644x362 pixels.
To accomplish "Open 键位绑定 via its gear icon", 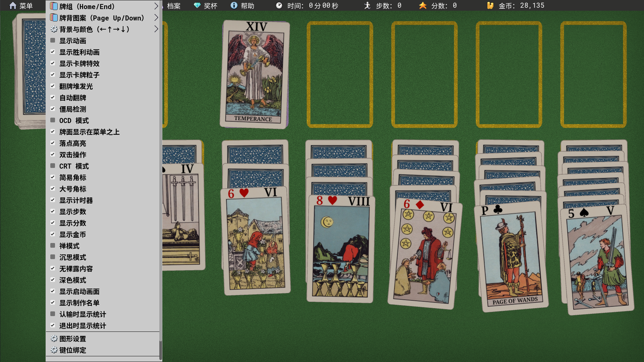I will click(54, 350).
